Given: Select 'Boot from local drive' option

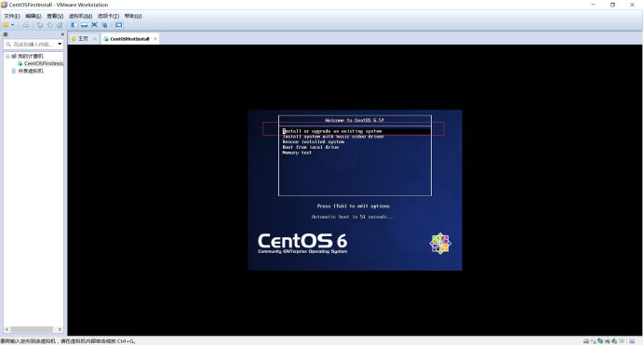Looking at the screenshot, I should pyautogui.click(x=311, y=147).
